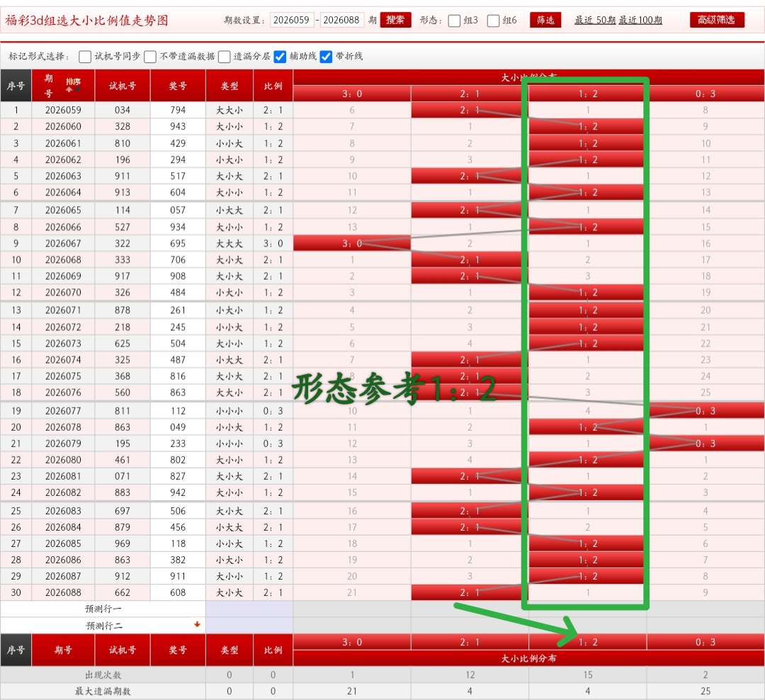Click the 排序 sort icon in 期号 header
This screenshot has height=700, width=765.
point(73,85)
